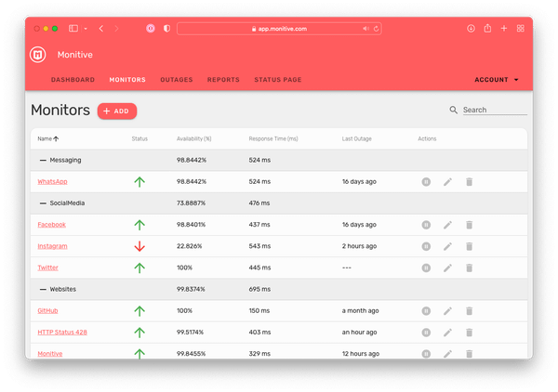
Task: Edit the GitHub monitor
Action: click(x=447, y=311)
